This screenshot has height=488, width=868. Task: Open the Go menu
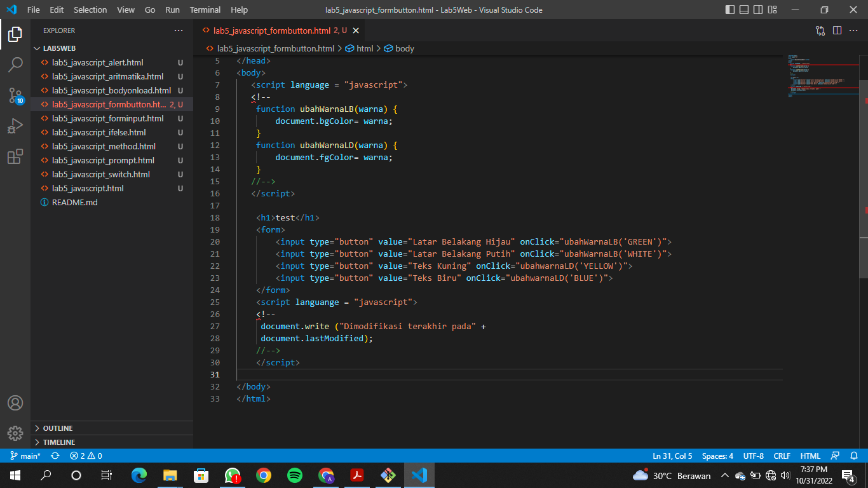pyautogui.click(x=150, y=10)
